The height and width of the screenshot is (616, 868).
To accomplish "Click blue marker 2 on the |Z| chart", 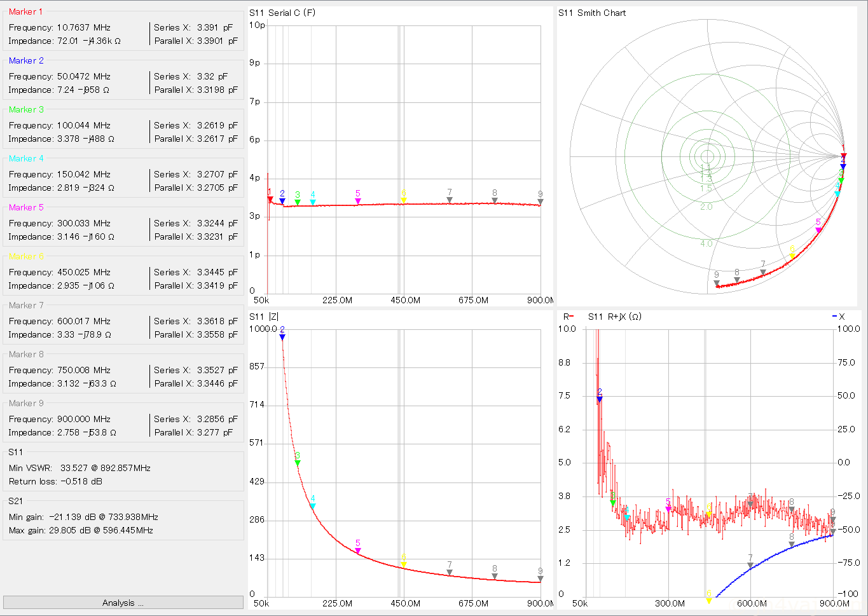I will [x=282, y=337].
